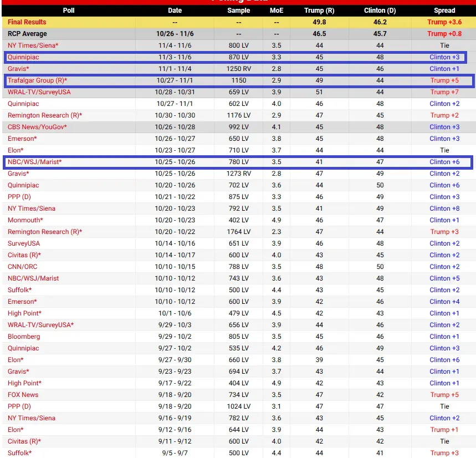Open the Quinnipiac poll dated 10/20 - 10/26

(x=23, y=185)
